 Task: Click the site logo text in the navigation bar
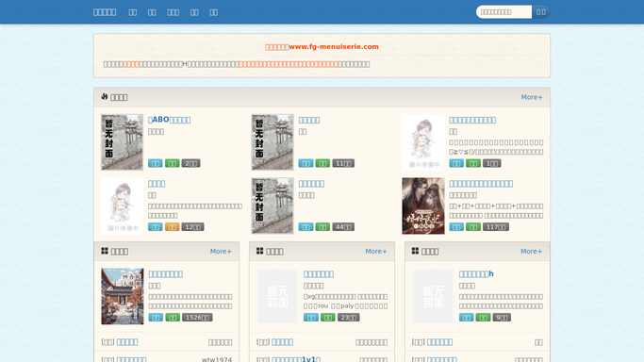click(x=105, y=12)
